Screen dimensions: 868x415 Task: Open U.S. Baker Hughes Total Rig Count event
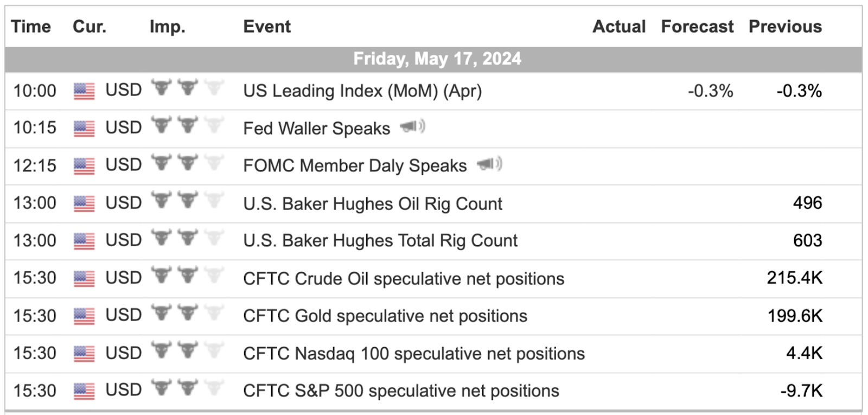point(380,240)
